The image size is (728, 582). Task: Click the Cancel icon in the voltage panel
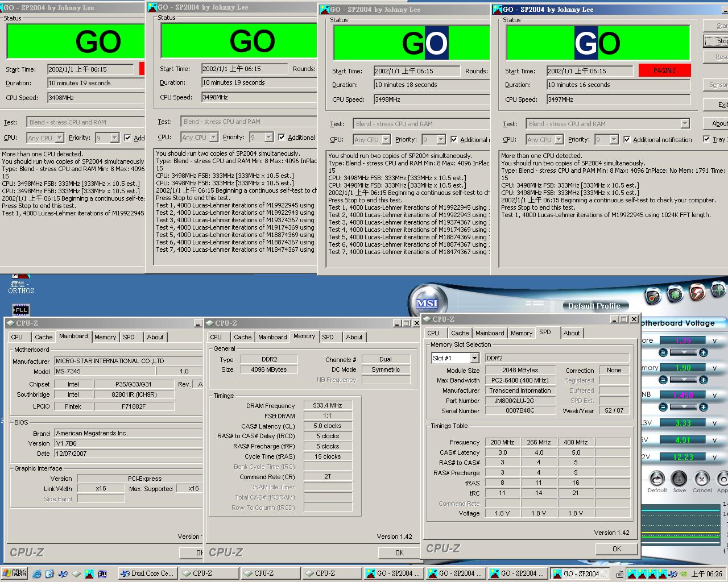coord(702,479)
